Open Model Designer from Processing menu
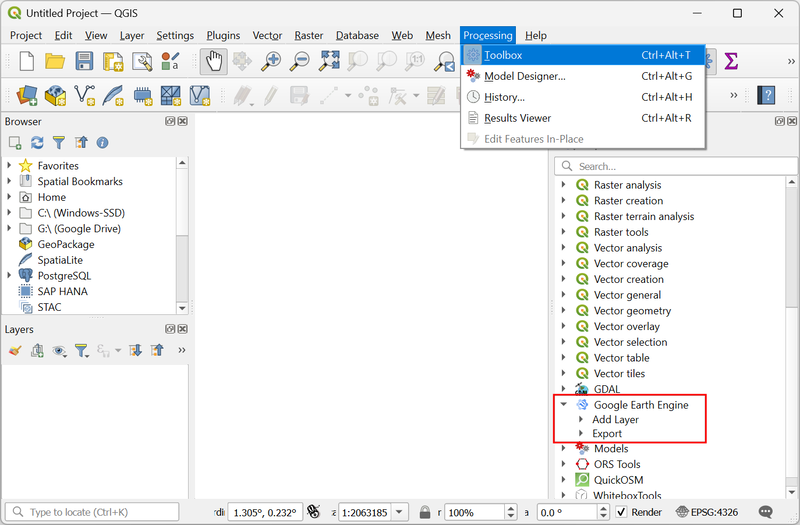 coord(583,76)
